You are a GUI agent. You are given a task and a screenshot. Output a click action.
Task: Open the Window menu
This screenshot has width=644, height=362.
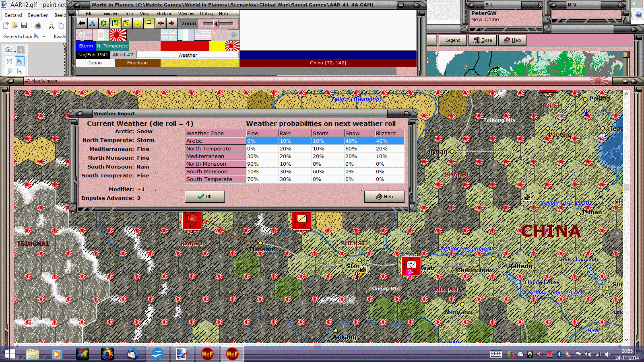186,14
